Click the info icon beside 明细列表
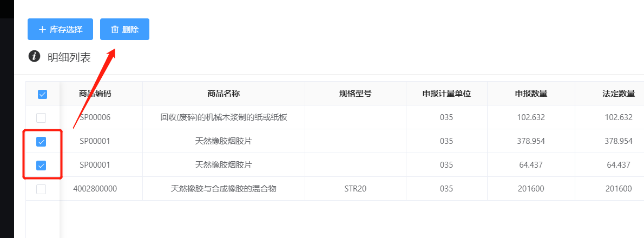The image size is (644, 238). pyautogui.click(x=35, y=56)
